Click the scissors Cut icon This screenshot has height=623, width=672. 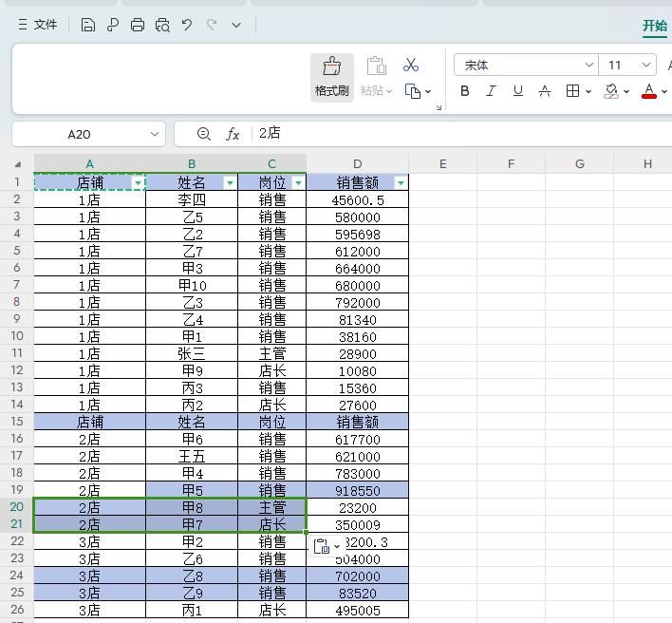[411, 65]
